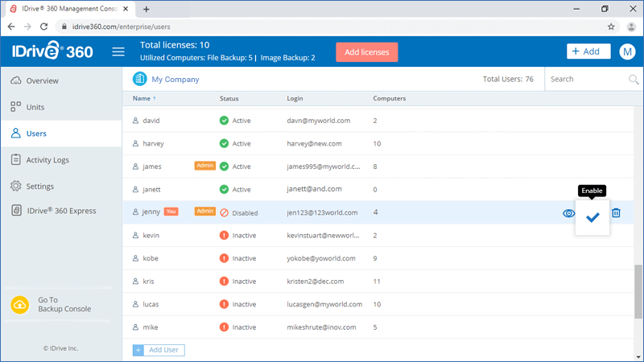Click the Active status icon for janett
Image resolution: width=644 pixels, height=362 pixels.
click(224, 189)
